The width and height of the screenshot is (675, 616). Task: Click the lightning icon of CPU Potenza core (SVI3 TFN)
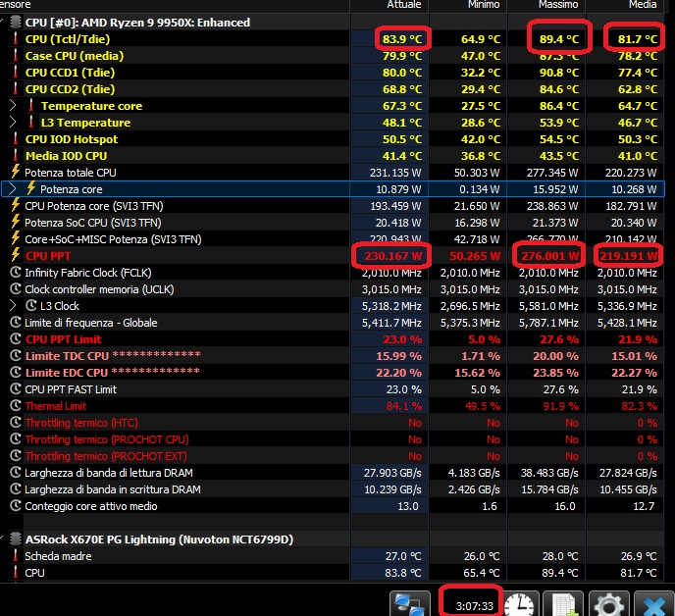16,205
